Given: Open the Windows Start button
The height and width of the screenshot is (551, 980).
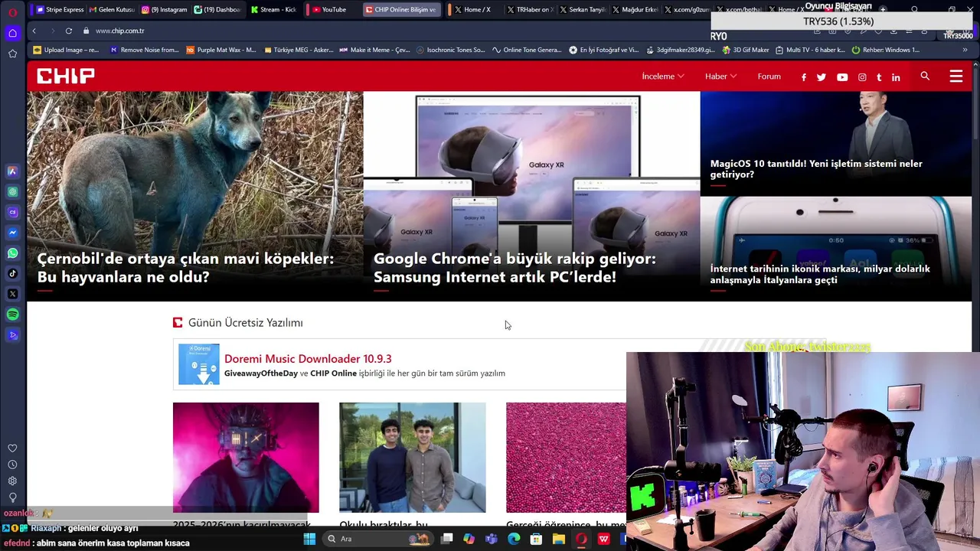Looking at the screenshot, I should click(309, 539).
